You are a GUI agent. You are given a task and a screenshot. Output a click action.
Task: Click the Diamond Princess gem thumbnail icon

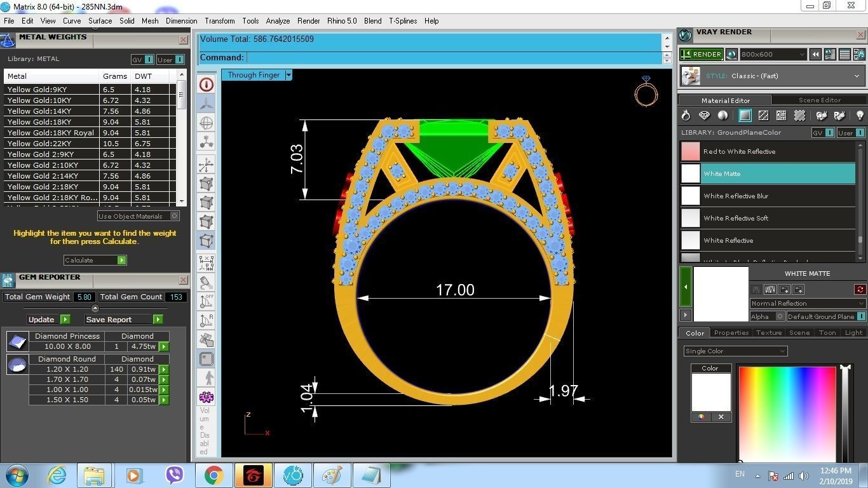[x=17, y=342]
